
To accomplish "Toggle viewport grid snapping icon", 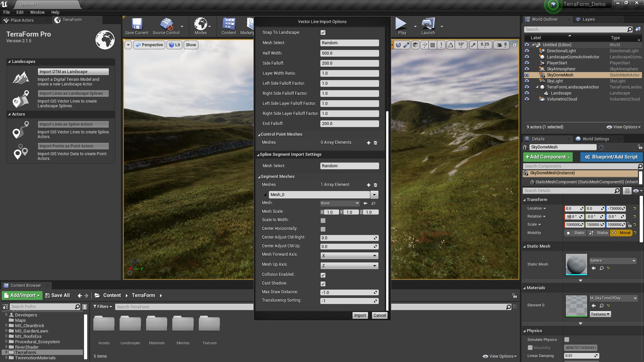I will coord(433,45).
